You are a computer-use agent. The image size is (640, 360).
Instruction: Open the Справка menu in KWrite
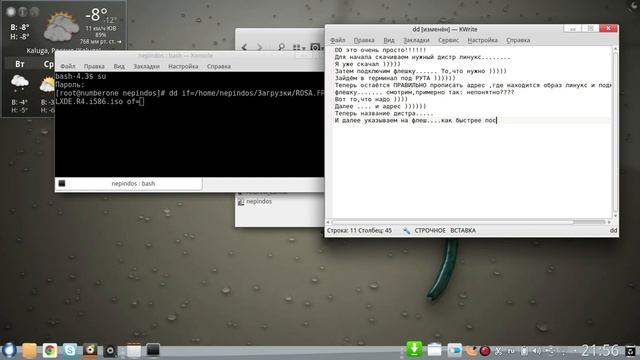[518, 40]
